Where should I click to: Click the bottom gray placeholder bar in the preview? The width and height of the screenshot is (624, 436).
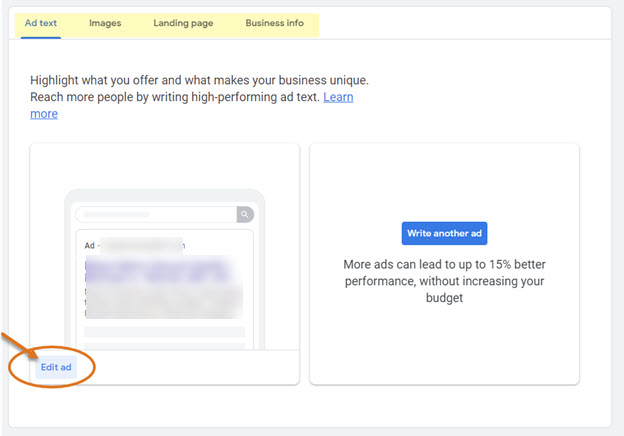(165, 345)
